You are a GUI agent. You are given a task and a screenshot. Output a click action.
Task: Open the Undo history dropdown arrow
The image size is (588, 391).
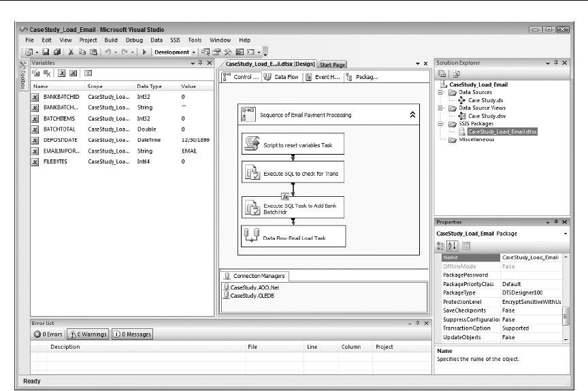116,52
